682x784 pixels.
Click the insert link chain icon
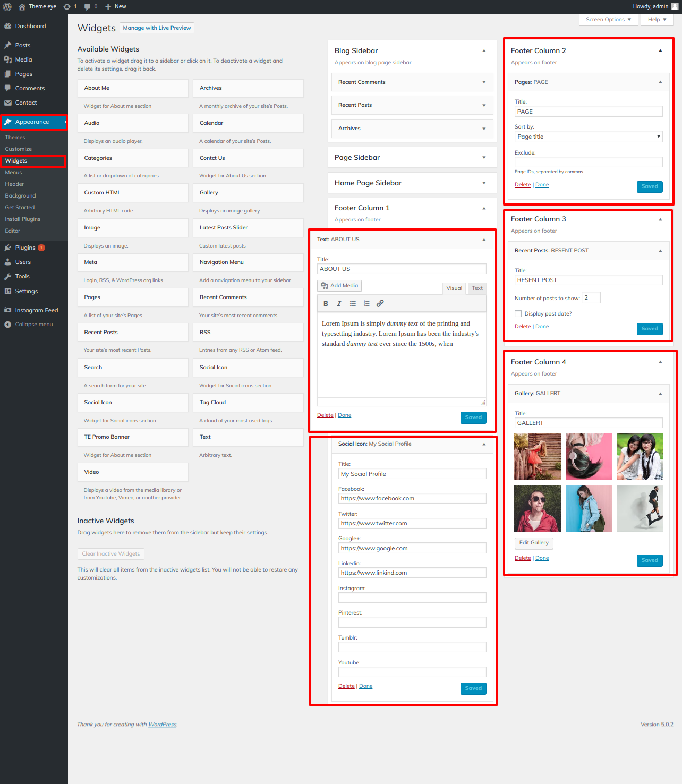click(380, 303)
